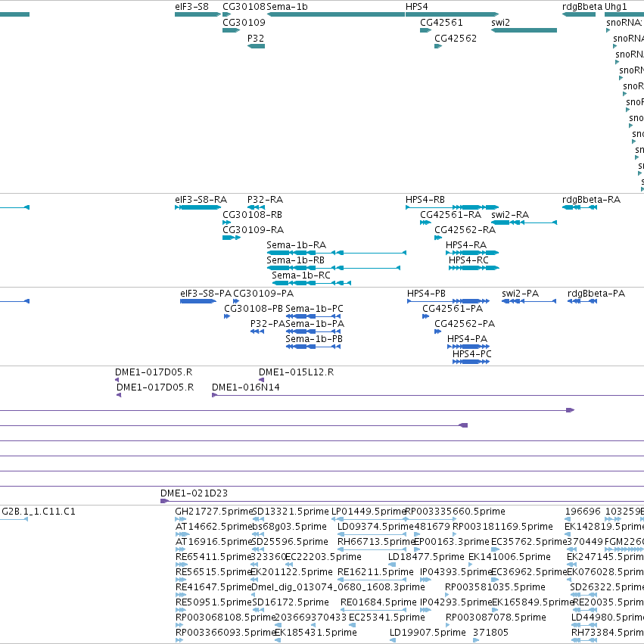Click the eIF3-S8-PA protein label
Screen dimensions: 644x644
(206, 294)
